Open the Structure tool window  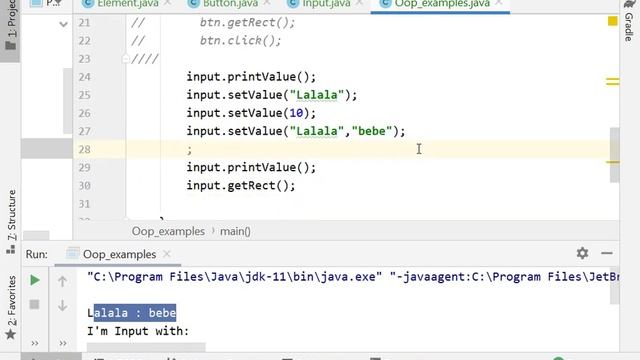tap(11, 221)
